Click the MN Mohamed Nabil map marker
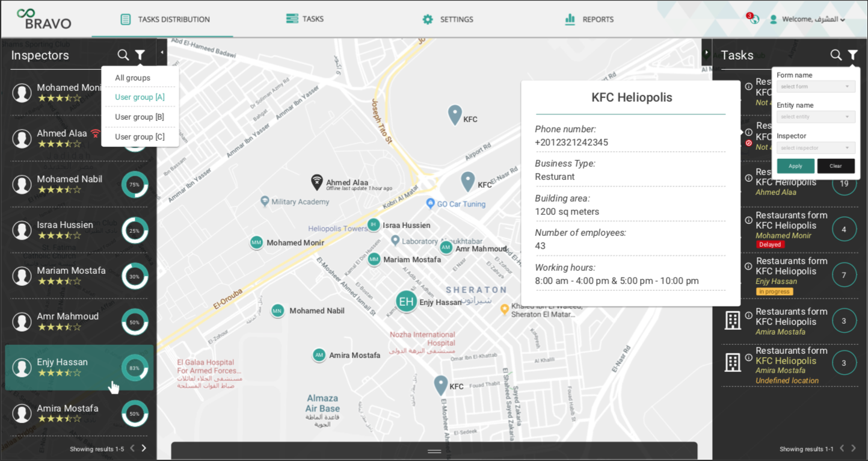868x461 pixels. [277, 311]
